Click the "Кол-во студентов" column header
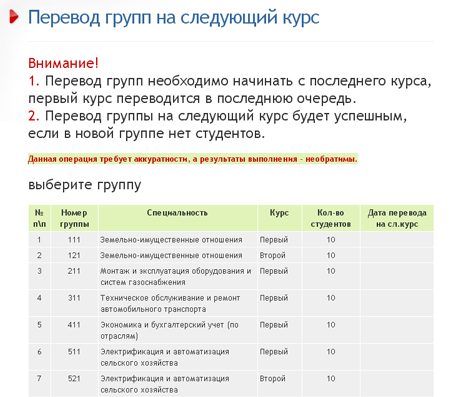The height and width of the screenshot is (397, 460). pos(331,218)
